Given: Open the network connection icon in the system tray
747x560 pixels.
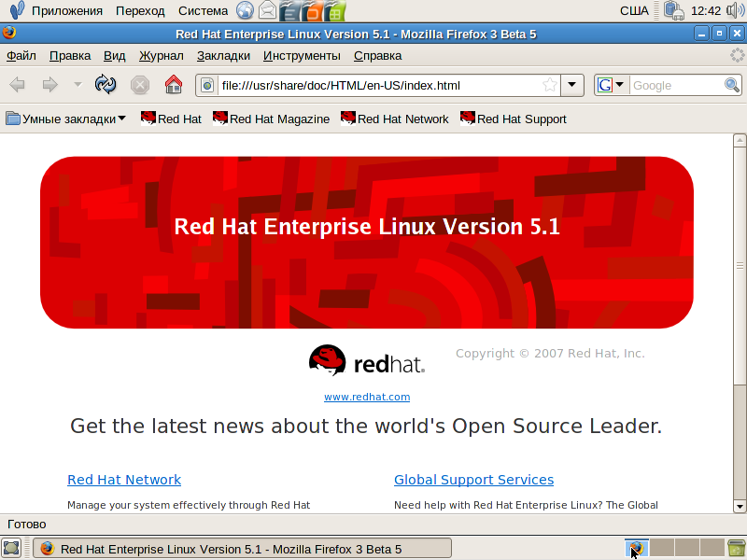Looking at the screenshot, I should pyautogui.click(x=674, y=11).
